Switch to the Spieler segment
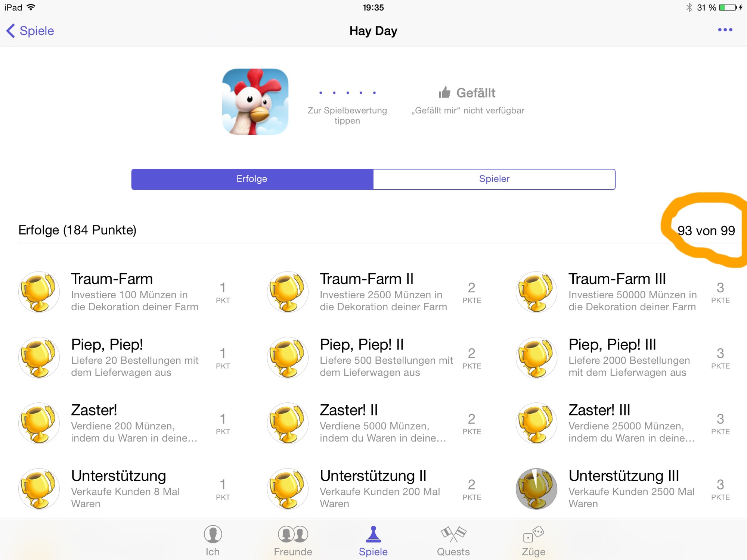747x560 pixels. point(494,179)
